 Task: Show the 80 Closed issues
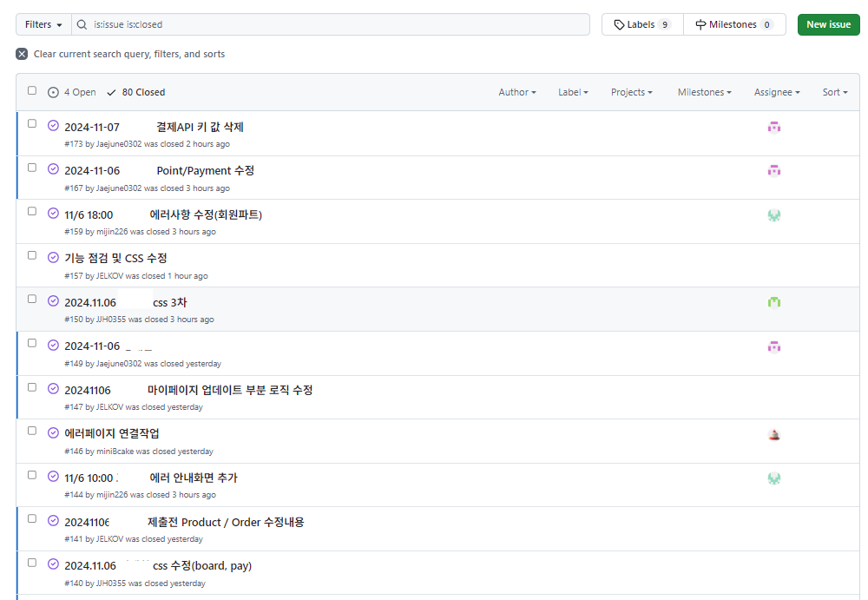[x=136, y=92]
